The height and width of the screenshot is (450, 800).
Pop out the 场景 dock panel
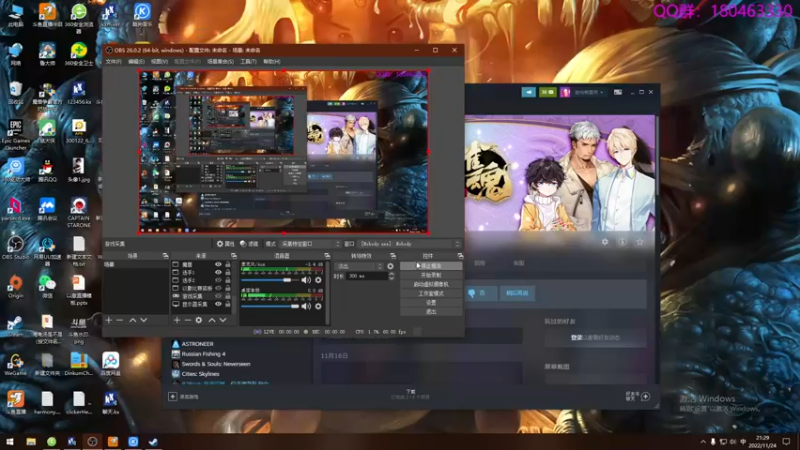tap(165, 256)
